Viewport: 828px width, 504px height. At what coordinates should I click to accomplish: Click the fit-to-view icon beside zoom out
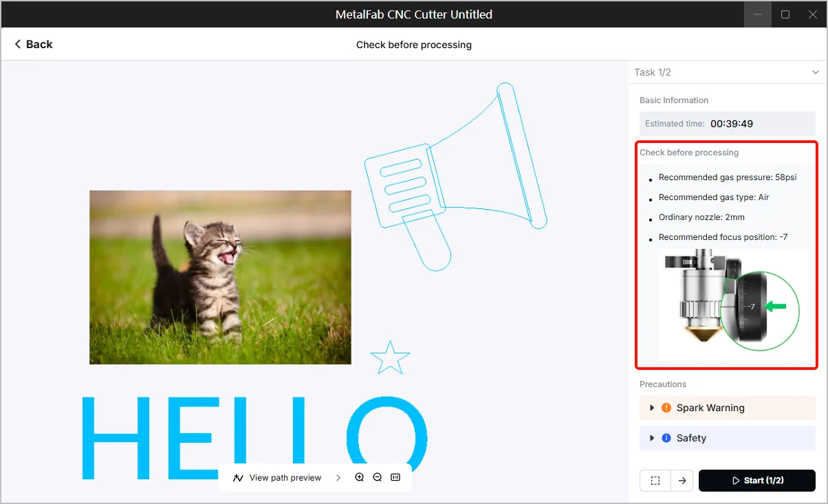395,477
